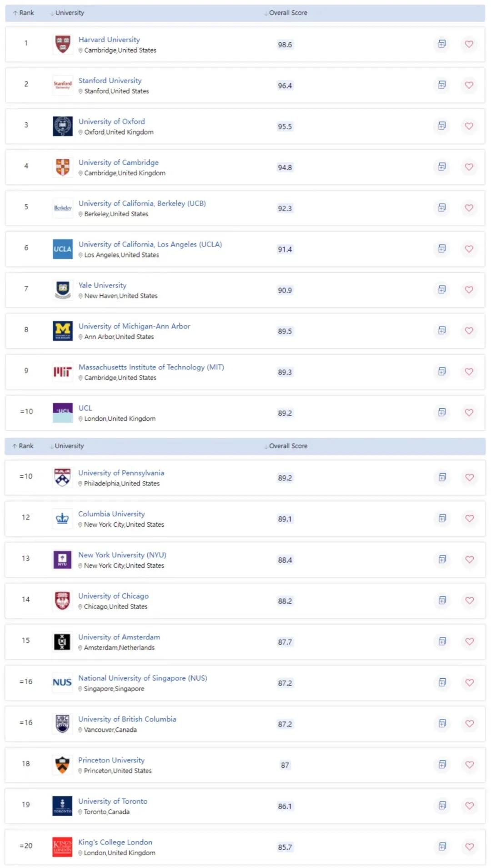Sort by University column in top header
The width and height of the screenshot is (491, 868).
[69, 13]
